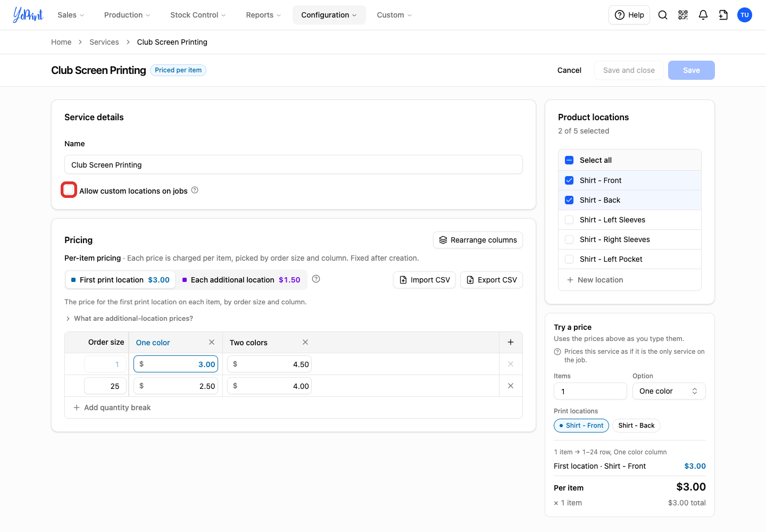Click Add quantity break
Screen dimensions: 766x532
pos(112,408)
